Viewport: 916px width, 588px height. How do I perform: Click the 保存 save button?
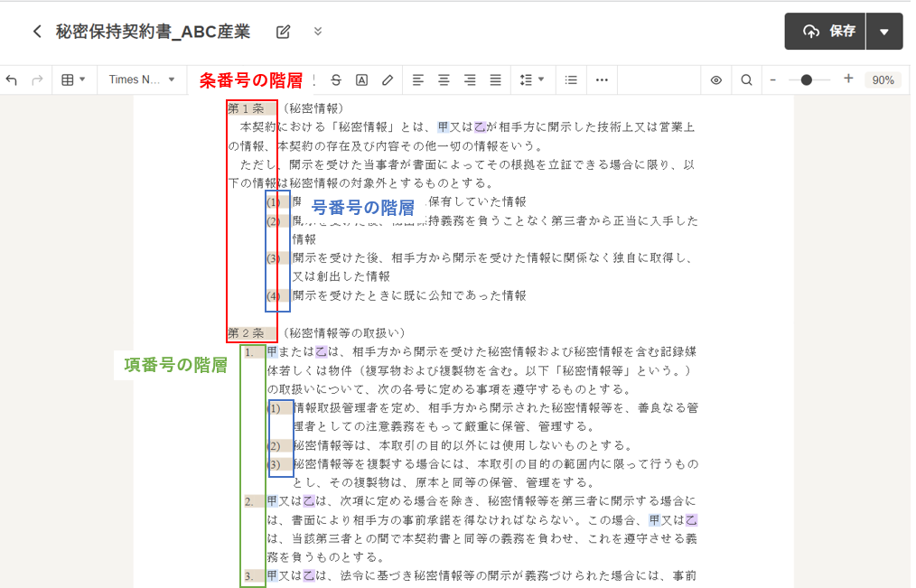825,32
